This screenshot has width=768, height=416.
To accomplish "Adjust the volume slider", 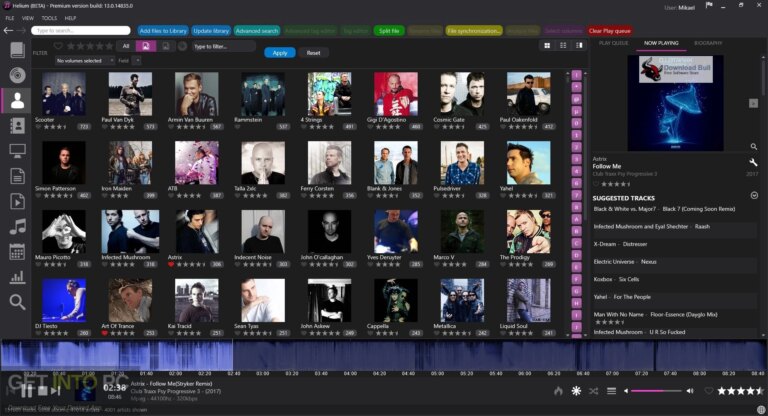I will click(x=655, y=390).
